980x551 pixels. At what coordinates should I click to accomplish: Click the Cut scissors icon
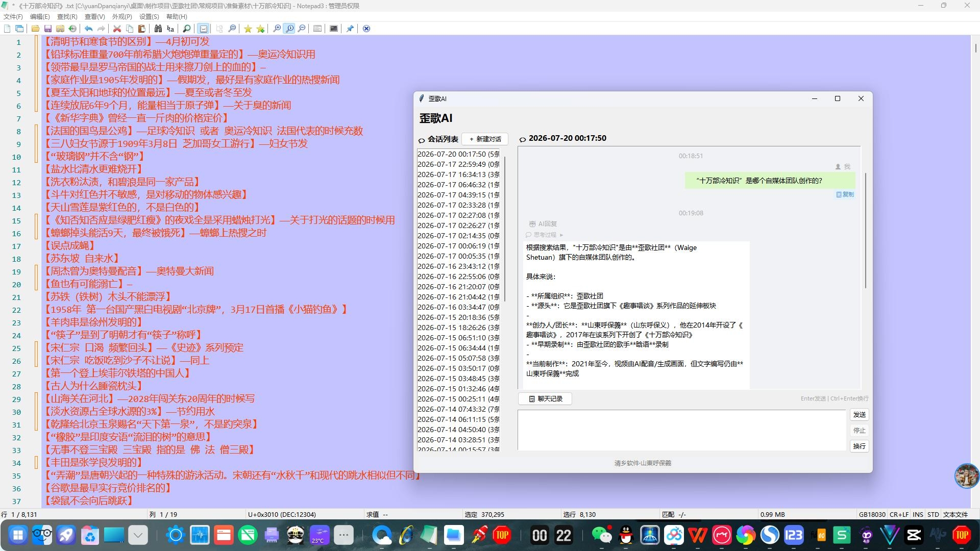pyautogui.click(x=117, y=29)
